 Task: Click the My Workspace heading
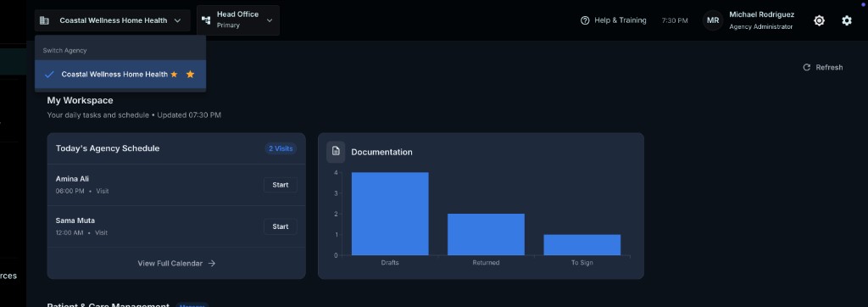point(81,100)
